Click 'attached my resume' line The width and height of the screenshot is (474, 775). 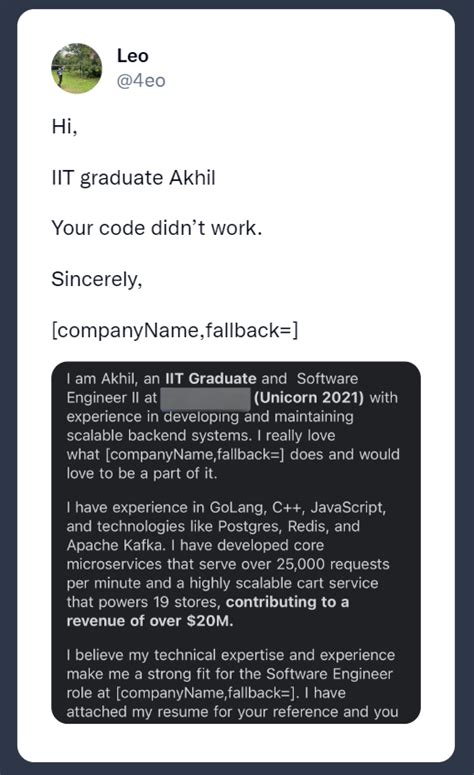coord(138,712)
